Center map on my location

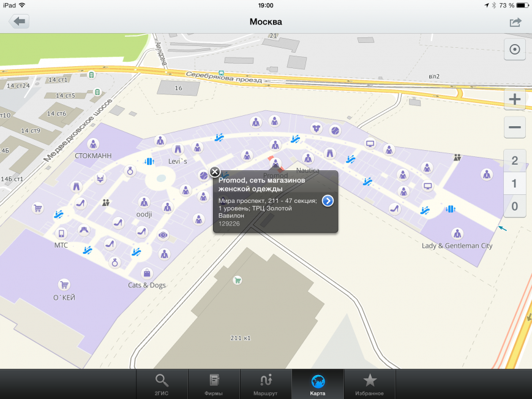pos(515,50)
